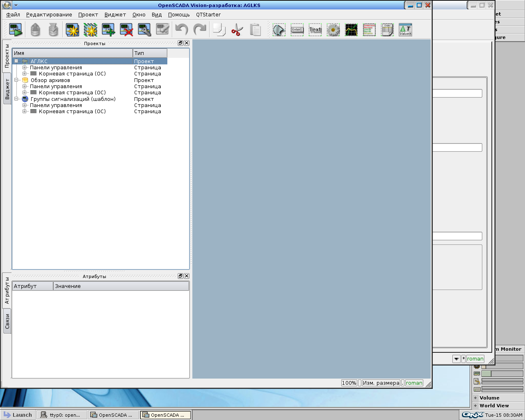The height and width of the screenshot is (420, 525).
Task: Select the Media daisy widget icon
Action: pos(333,30)
